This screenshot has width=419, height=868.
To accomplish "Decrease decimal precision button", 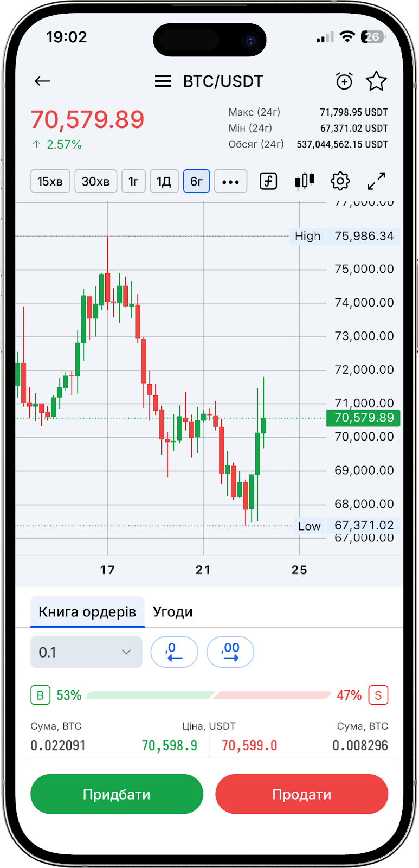I will point(174,652).
